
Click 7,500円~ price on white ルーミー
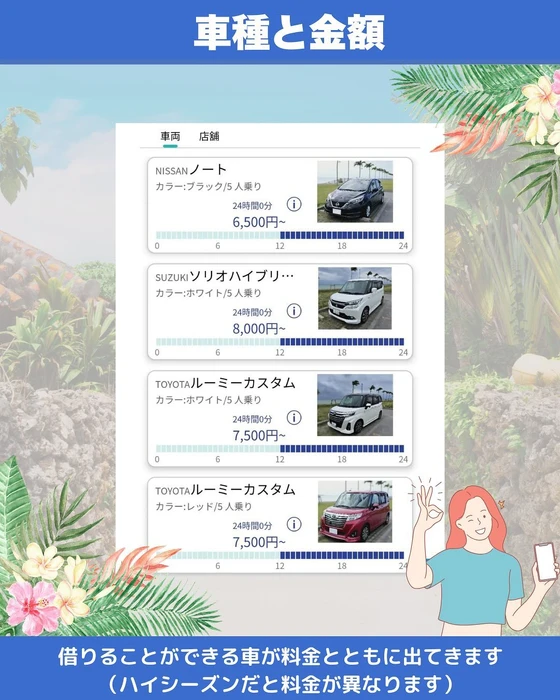(x=259, y=435)
